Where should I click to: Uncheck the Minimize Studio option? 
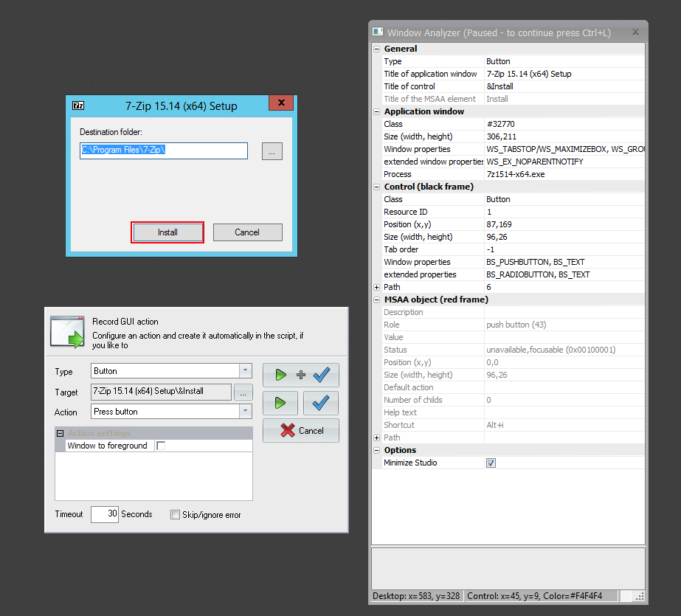[x=491, y=463]
